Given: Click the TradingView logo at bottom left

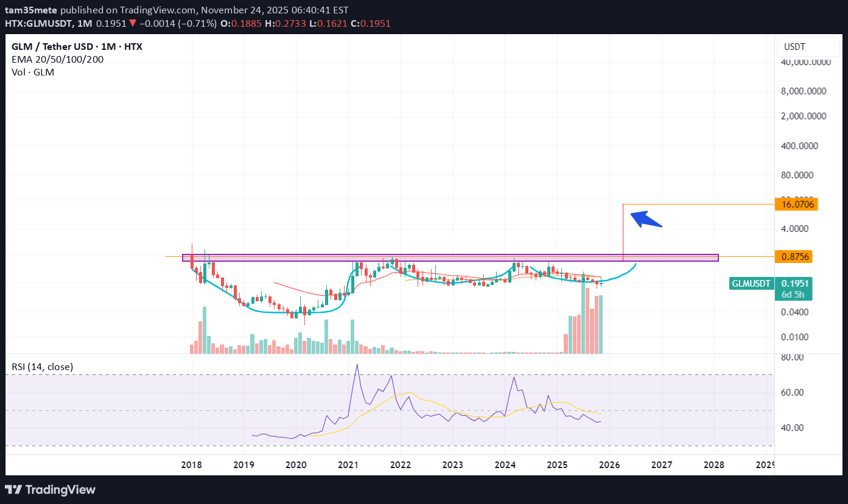Looking at the screenshot, I should coord(51,489).
